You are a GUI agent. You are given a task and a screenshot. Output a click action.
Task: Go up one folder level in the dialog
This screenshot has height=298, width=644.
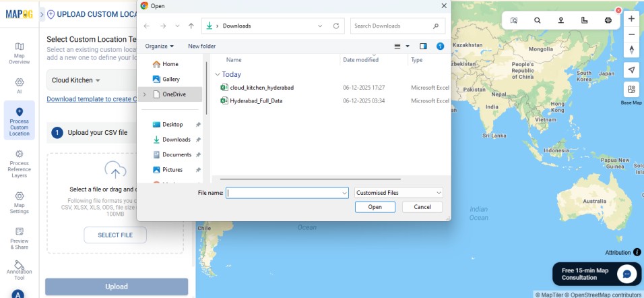[191, 26]
